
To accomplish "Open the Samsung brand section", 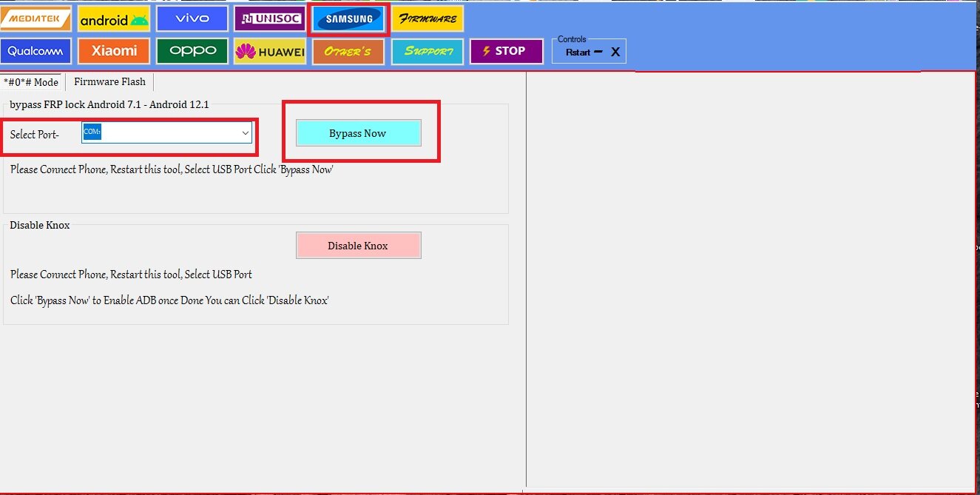I will click(348, 20).
